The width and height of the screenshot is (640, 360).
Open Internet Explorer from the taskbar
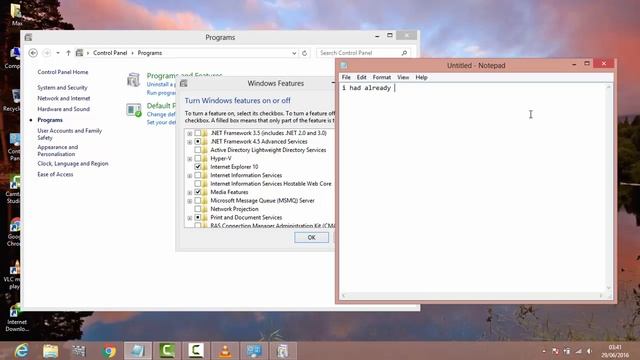[22, 351]
